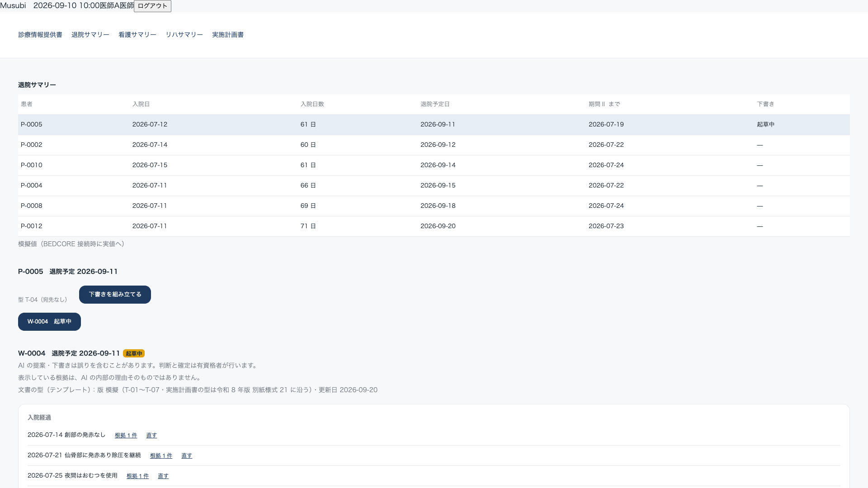View 根拠 1 件 for 夜間はおむつ entry
This screenshot has height=488, width=868.
(137, 476)
